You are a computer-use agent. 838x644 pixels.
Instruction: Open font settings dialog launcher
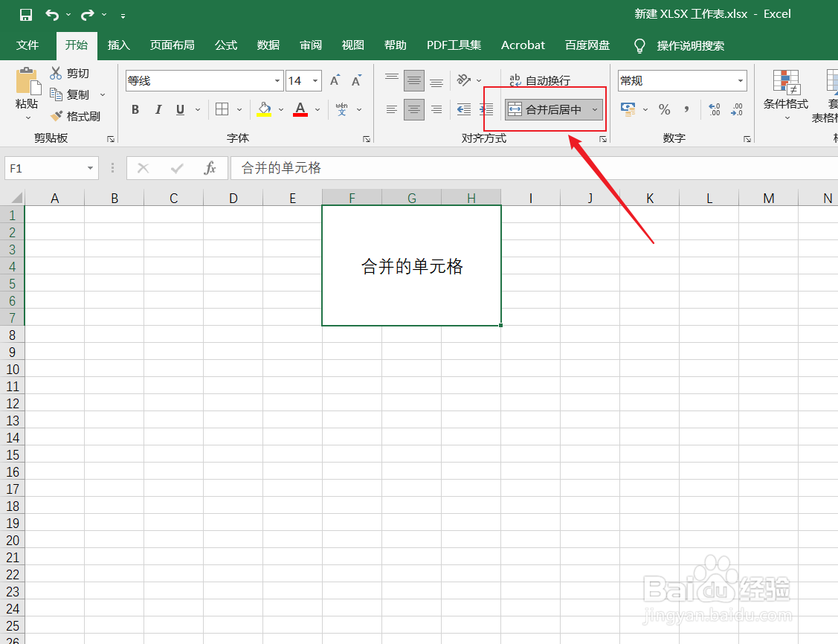[x=367, y=139]
